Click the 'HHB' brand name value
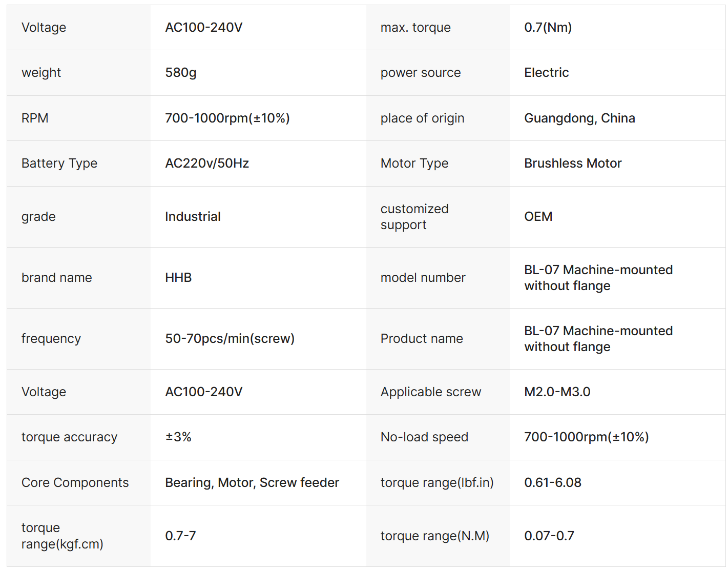 [x=178, y=278]
